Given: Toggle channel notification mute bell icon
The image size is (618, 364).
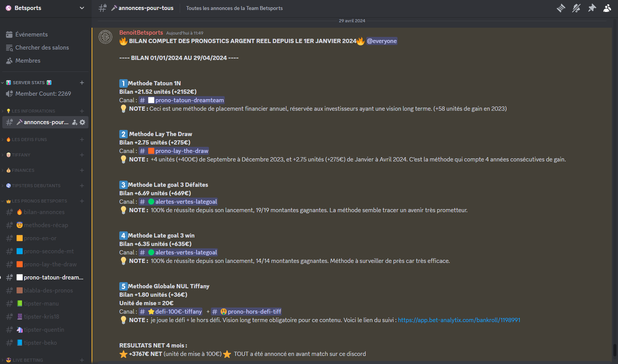Looking at the screenshot, I should tap(576, 8).
